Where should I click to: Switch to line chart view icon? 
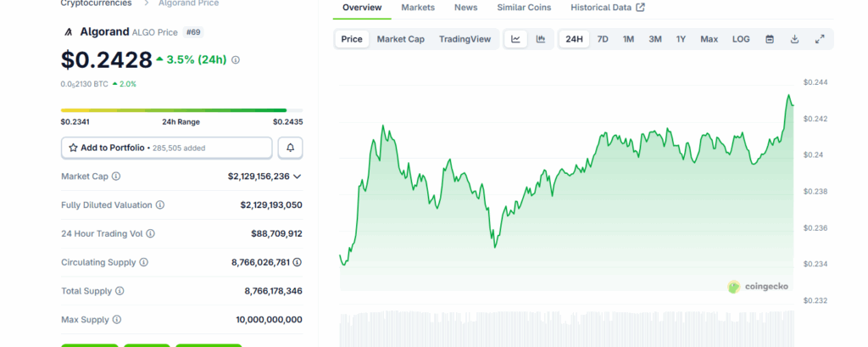[x=515, y=39]
